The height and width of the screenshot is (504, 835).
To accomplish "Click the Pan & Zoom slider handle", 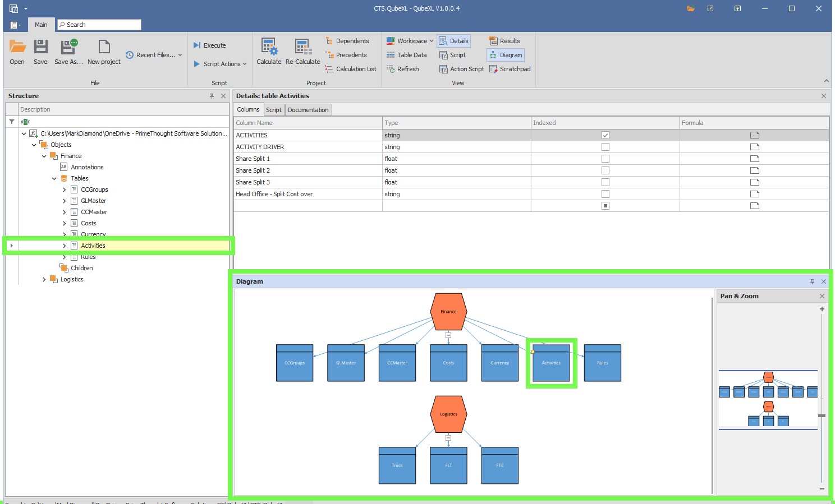I will (x=822, y=415).
